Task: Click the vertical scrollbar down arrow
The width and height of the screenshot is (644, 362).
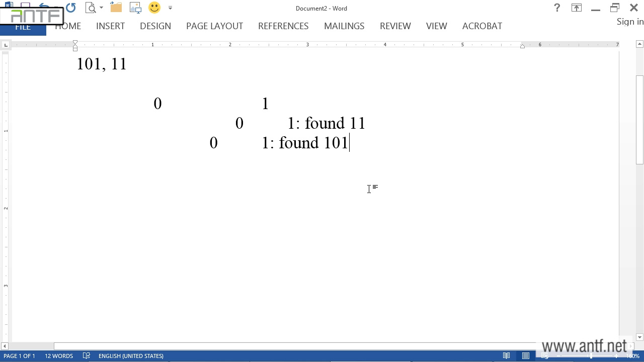Action: pyautogui.click(x=639, y=337)
